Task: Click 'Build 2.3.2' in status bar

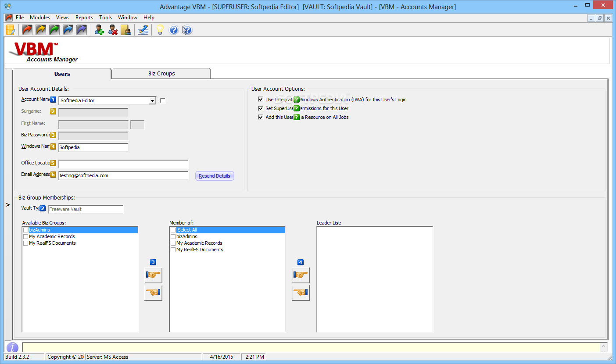Action: [x=17, y=357]
